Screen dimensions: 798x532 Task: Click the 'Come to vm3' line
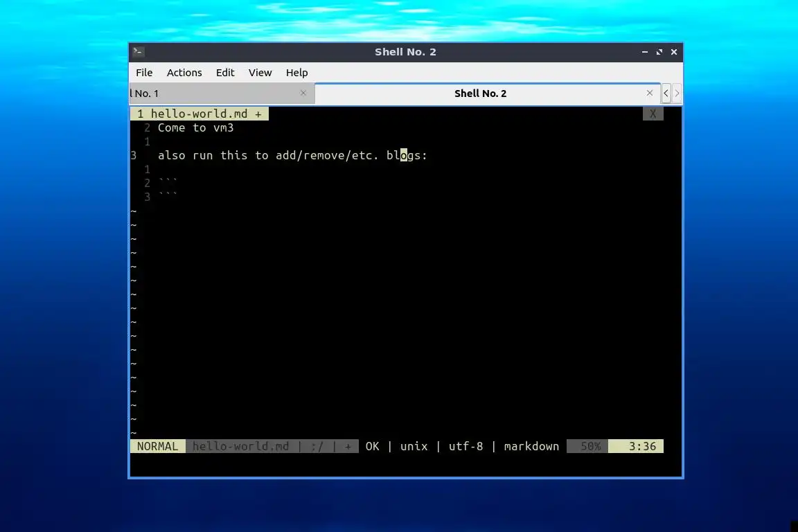coord(196,127)
